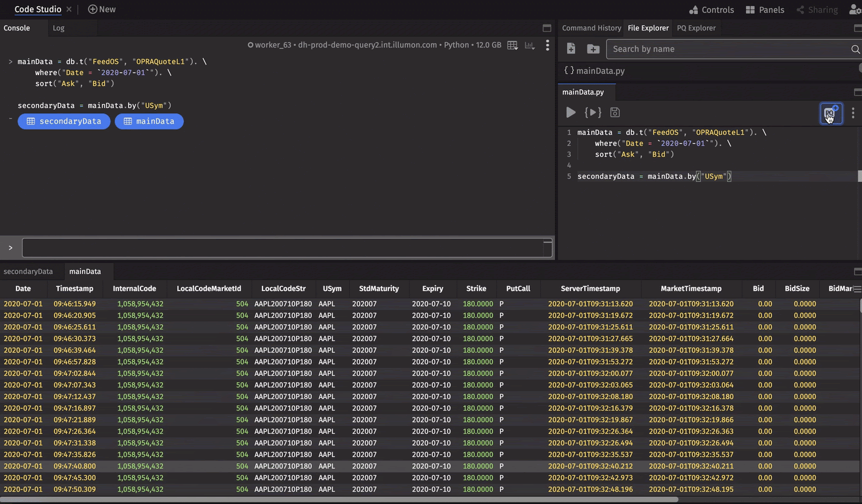
Task: Collapse the console command result toggle
Action: [10, 119]
